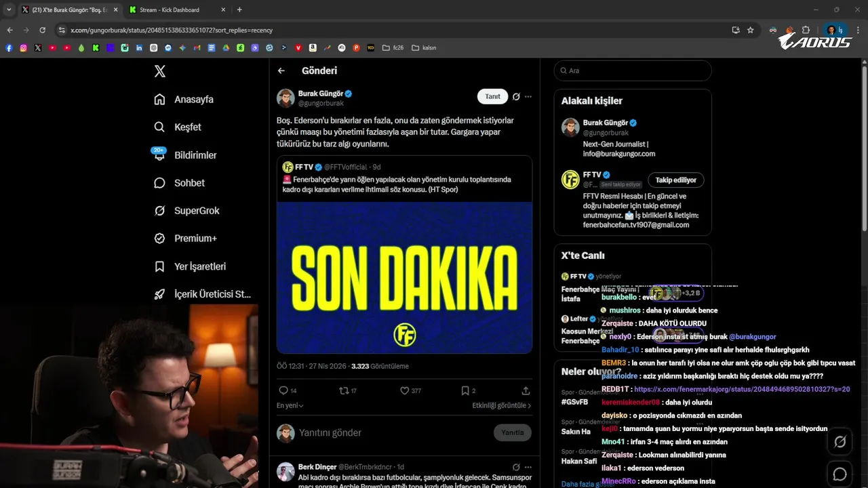Open site information icon in address bar
Screen dimensions: 868x488
click(x=62, y=30)
